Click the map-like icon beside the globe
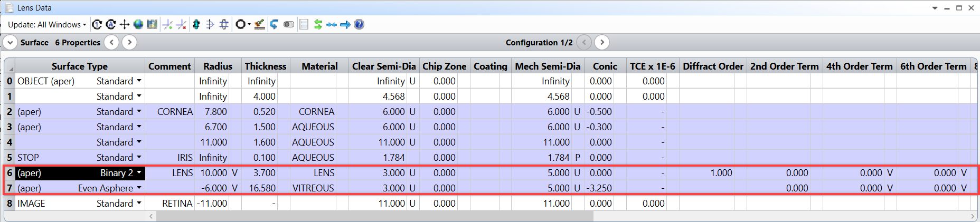Screen dimensions: 980x222 152,24
